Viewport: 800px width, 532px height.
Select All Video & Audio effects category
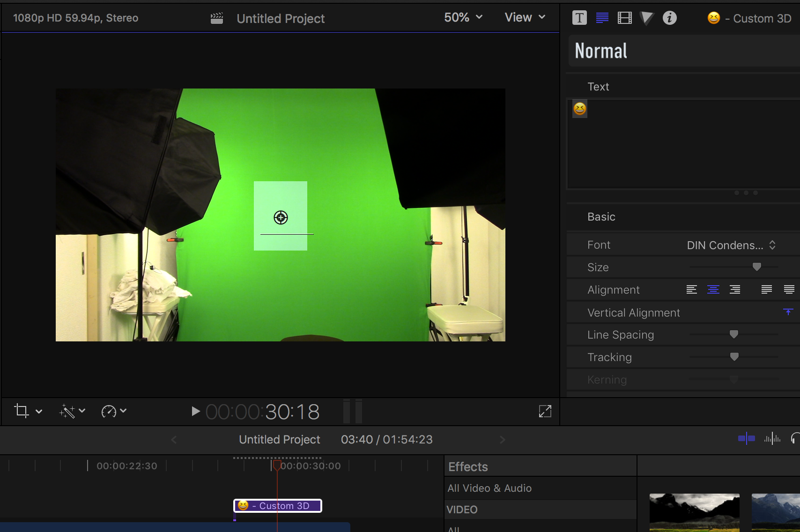[x=489, y=488]
